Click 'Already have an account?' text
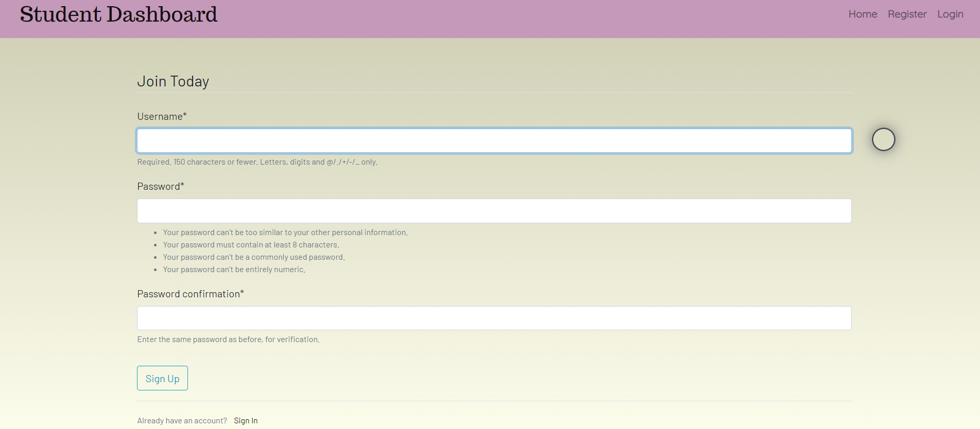Screen dimensions: 980x429 pyautogui.click(x=182, y=421)
